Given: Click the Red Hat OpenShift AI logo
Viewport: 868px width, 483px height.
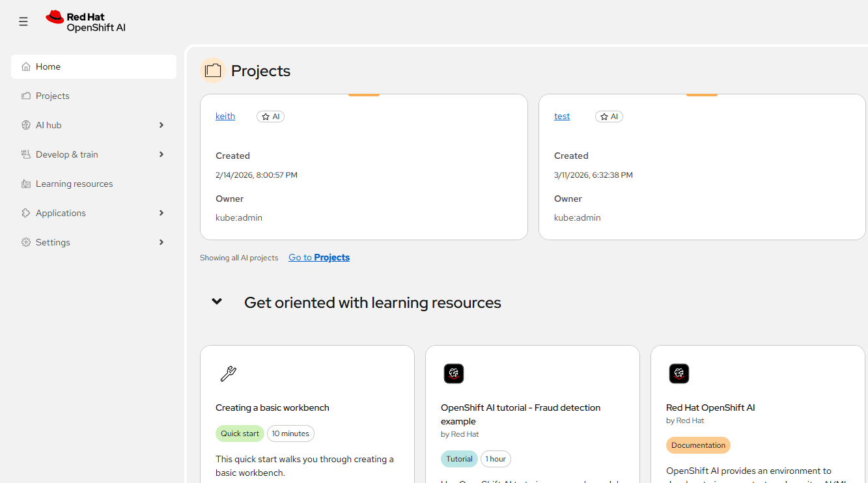Looking at the screenshot, I should pos(86,21).
